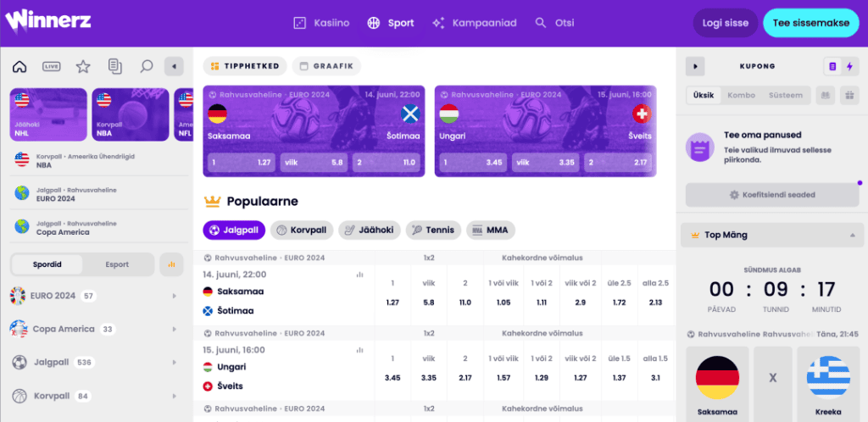This screenshot has width=868, height=422.
Task: Pick odds 1.27 in Saksamaa featured card
Action: click(242, 164)
